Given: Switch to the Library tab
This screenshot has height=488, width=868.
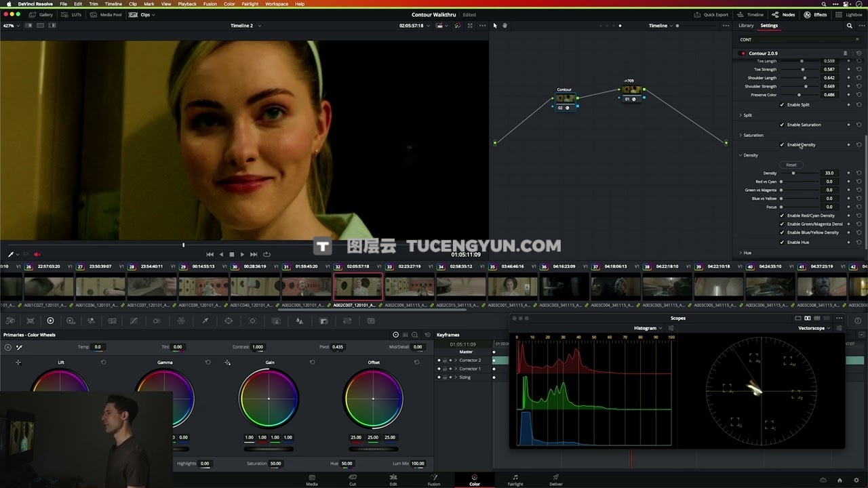Looking at the screenshot, I should point(746,26).
